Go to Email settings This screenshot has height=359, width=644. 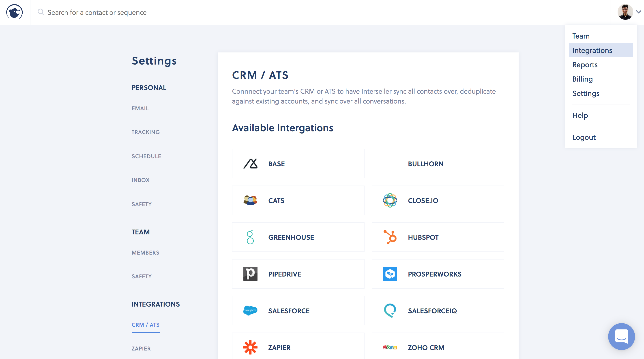coord(140,108)
